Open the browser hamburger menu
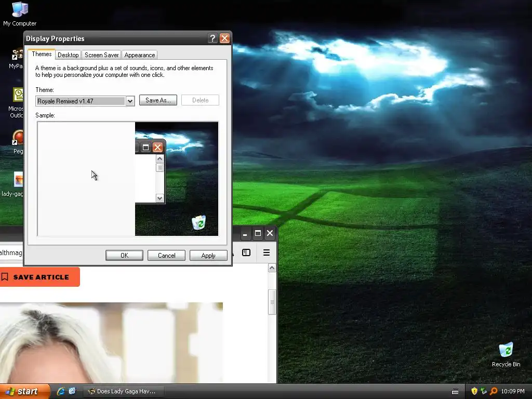532x399 pixels. [x=267, y=252]
